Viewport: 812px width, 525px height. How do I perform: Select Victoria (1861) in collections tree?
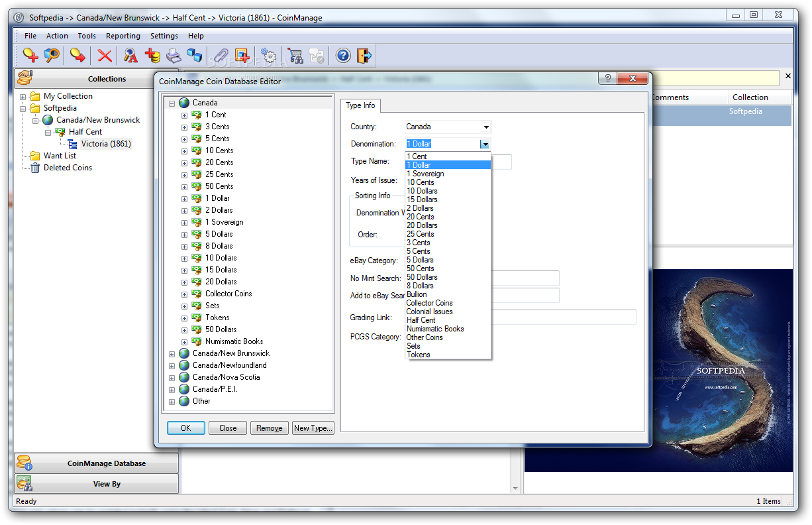[x=106, y=144]
